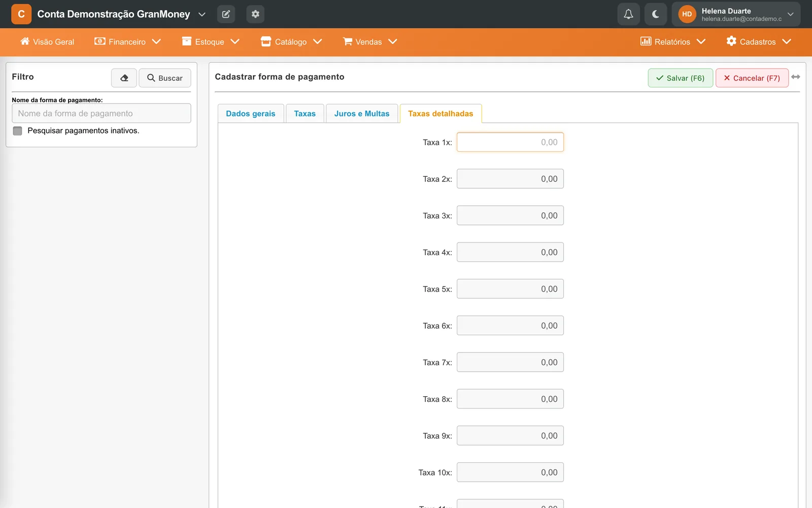Click the orange C account logo
This screenshot has width=812, height=508.
tap(21, 14)
